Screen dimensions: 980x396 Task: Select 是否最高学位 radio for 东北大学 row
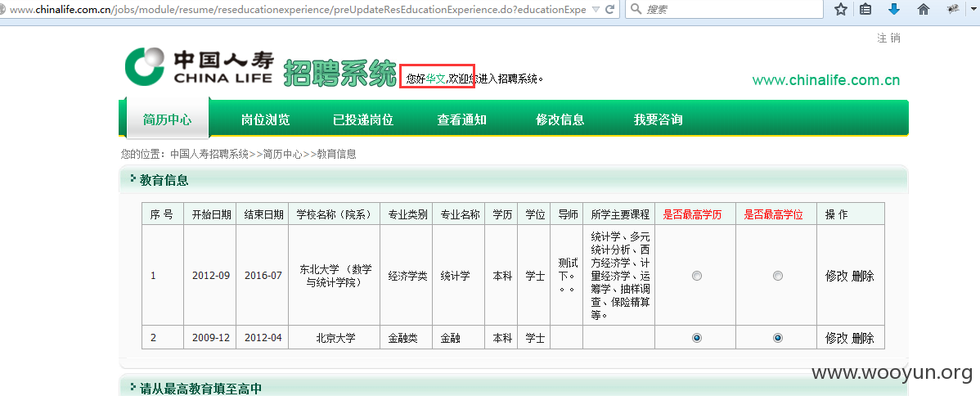click(777, 276)
